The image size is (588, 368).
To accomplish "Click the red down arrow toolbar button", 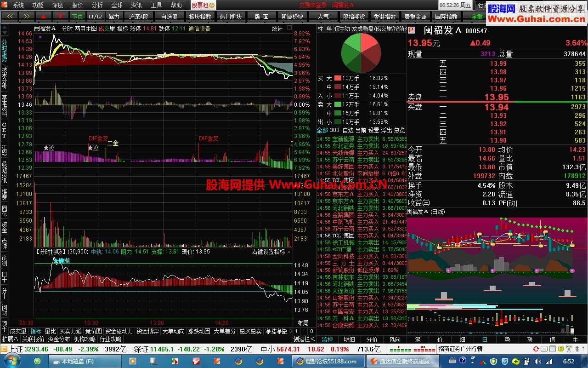I will (x=61, y=17).
